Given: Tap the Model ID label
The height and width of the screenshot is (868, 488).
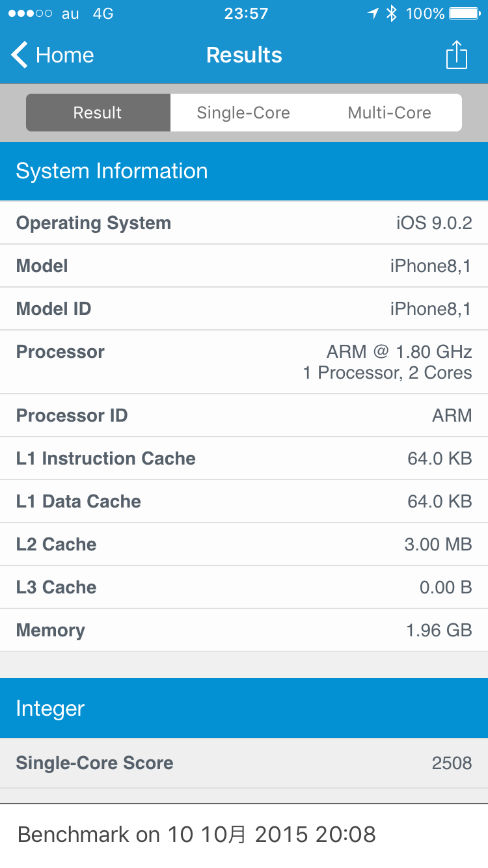Looking at the screenshot, I should (x=53, y=309).
